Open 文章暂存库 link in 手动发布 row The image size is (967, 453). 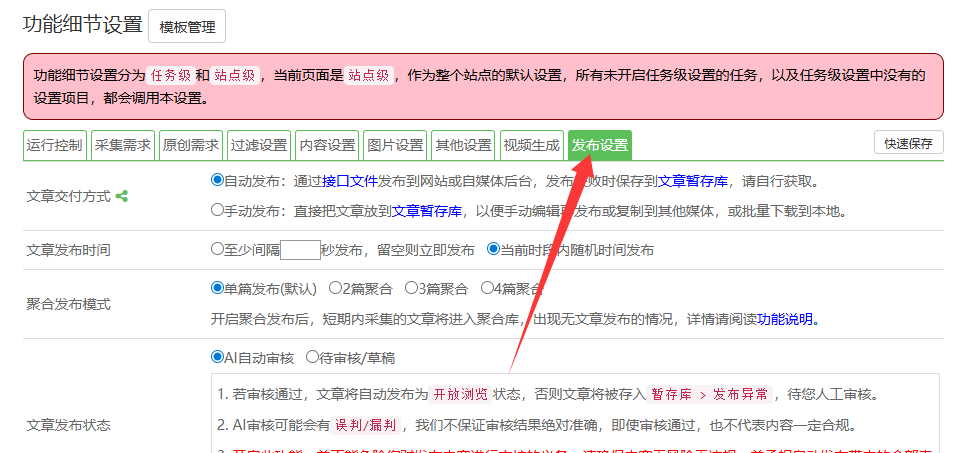coord(427,211)
